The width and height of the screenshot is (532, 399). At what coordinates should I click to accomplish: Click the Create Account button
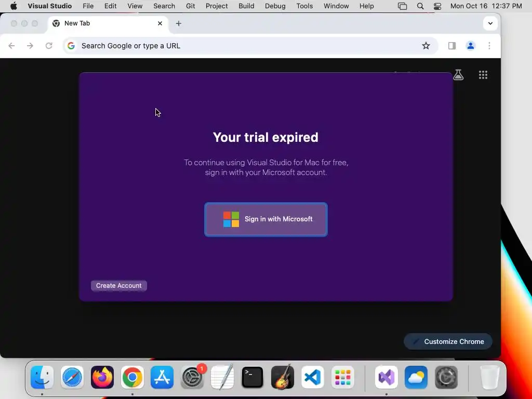[119, 286]
